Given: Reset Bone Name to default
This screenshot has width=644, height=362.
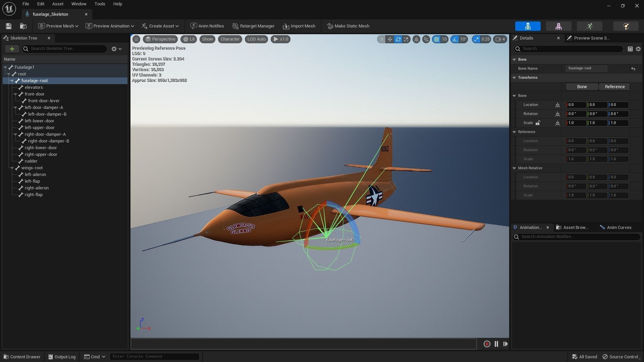Looking at the screenshot, I should (x=633, y=69).
